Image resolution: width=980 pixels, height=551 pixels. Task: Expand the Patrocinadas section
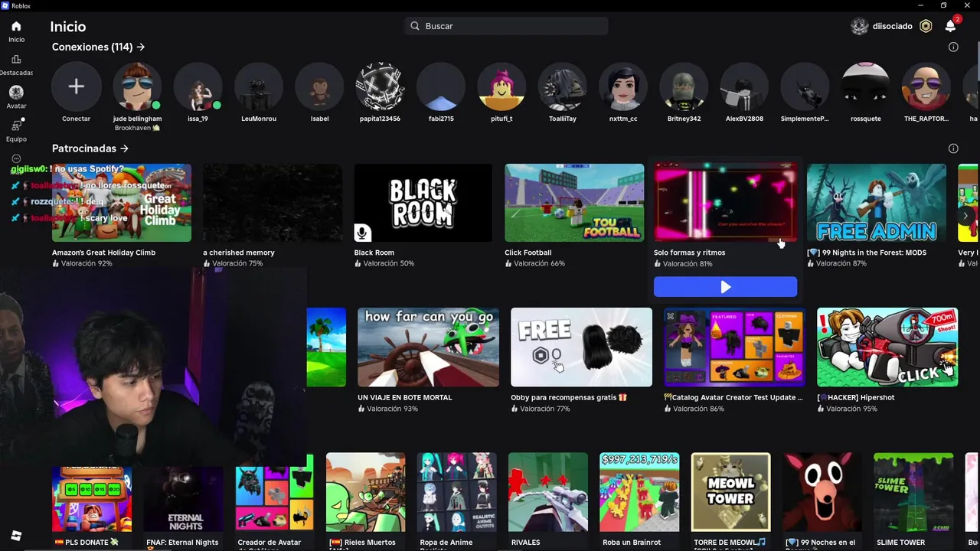pyautogui.click(x=90, y=148)
